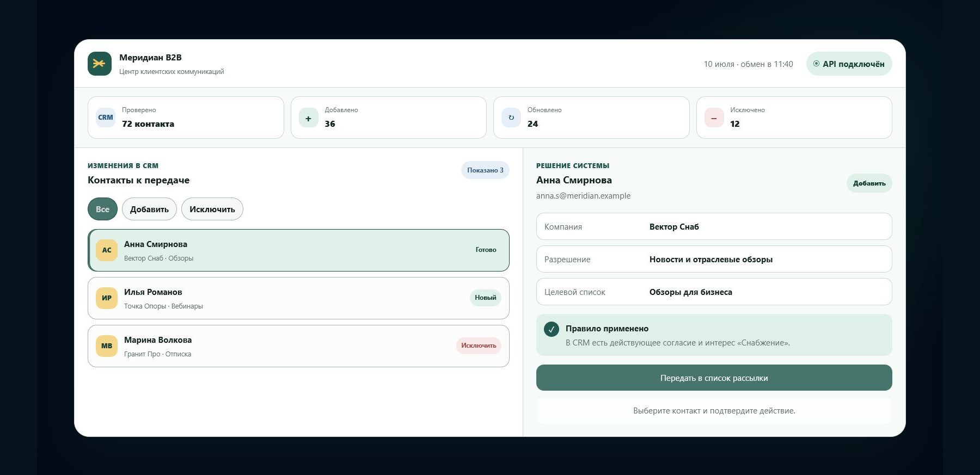Click the Добавить badge beside Анна Смирнова details
This screenshot has width=980, height=475.
869,183
